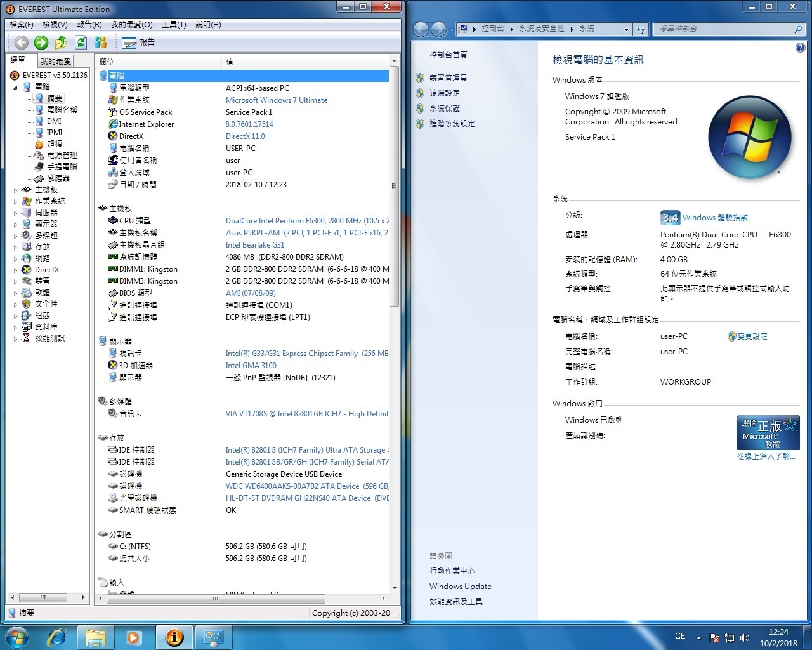Click the volume speaker tray icon
The width and height of the screenshot is (812, 650).
(745, 638)
